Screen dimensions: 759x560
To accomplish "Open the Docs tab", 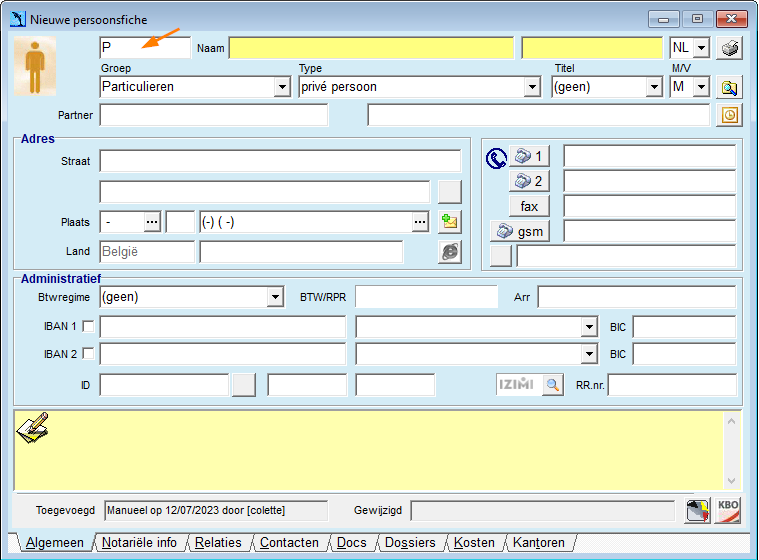I will pyautogui.click(x=351, y=543).
